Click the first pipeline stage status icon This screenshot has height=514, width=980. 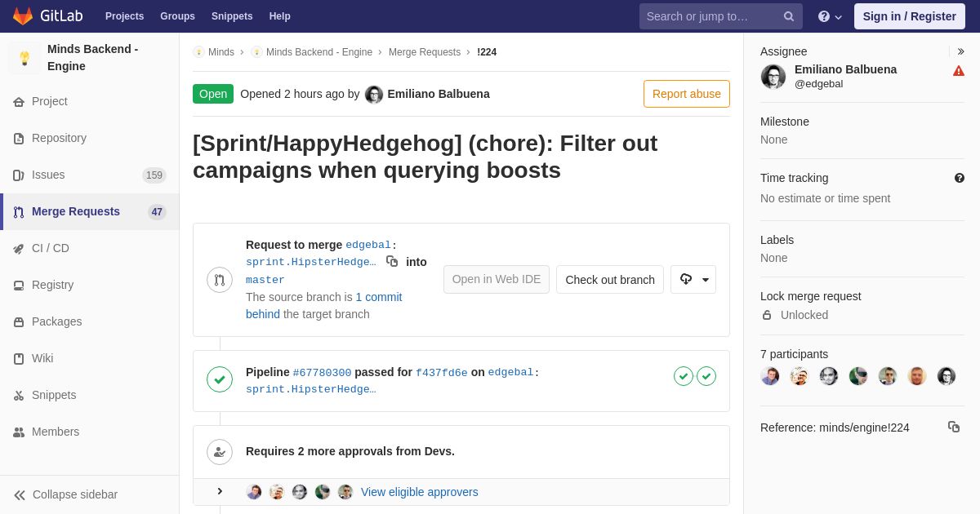pos(684,376)
